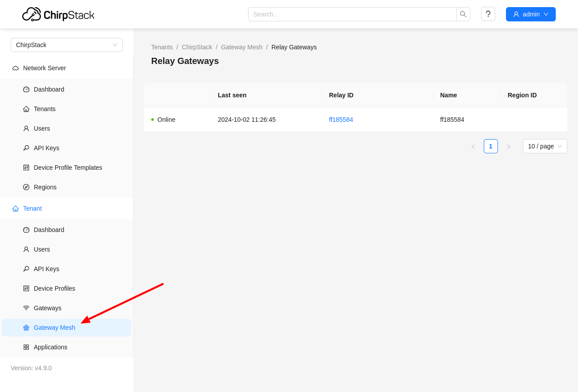Click the Applications grid icon in the sidebar

(x=26, y=347)
